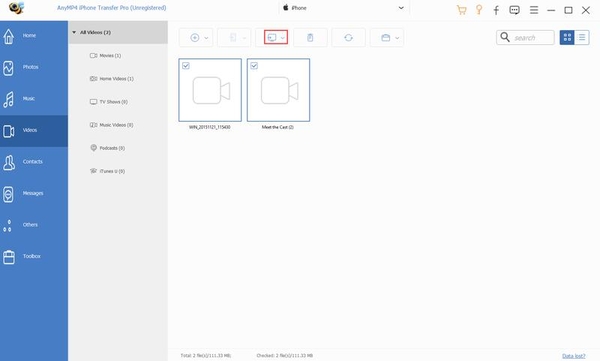Click the key register icon
The height and width of the screenshot is (361, 600).
(479, 10)
